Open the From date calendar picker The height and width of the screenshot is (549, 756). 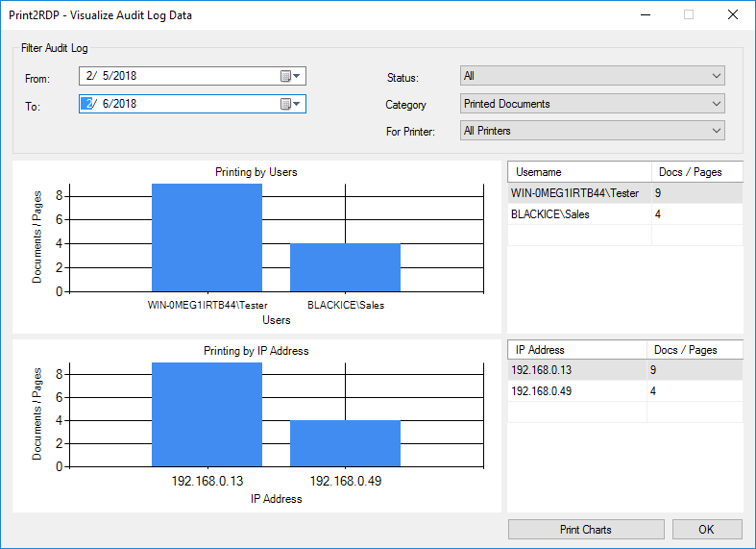290,76
